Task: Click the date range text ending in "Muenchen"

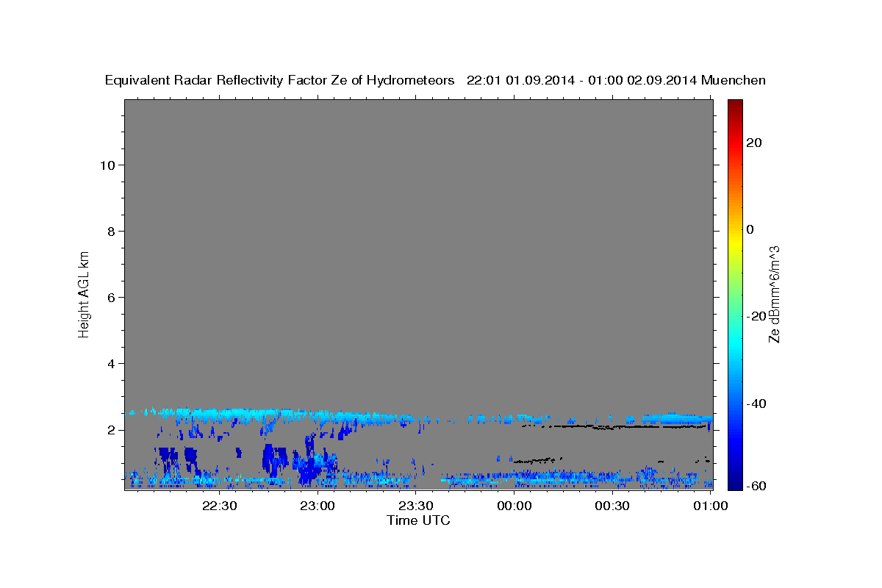Action: point(616,80)
